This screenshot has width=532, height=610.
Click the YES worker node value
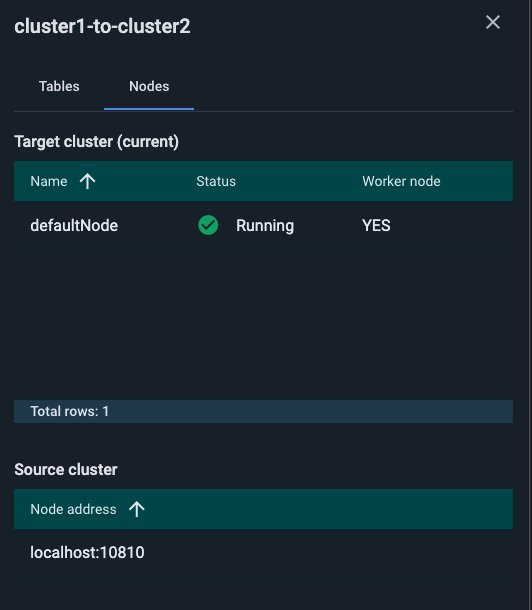tap(376, 226)
